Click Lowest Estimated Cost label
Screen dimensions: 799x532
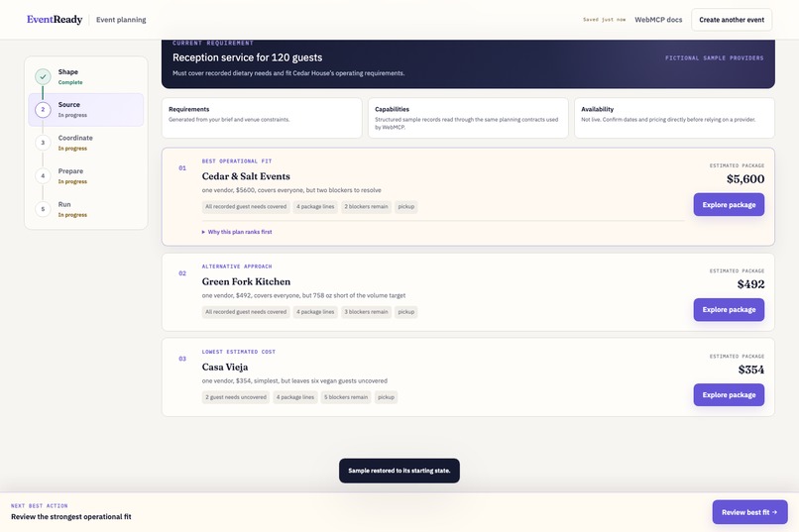(239, 352)
